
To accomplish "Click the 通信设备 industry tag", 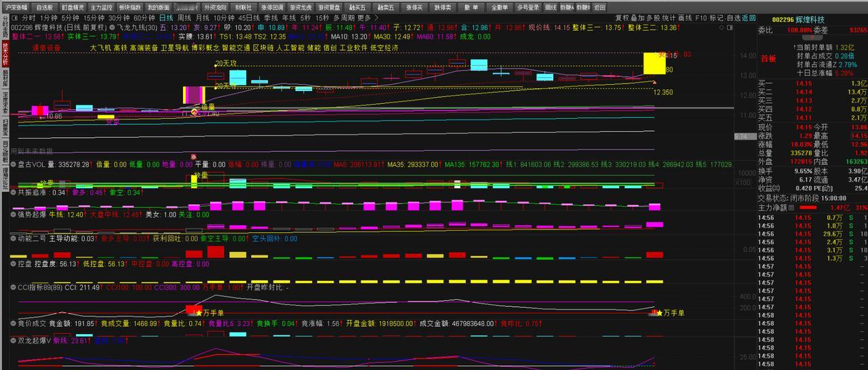I will click(x=46, y=48).
